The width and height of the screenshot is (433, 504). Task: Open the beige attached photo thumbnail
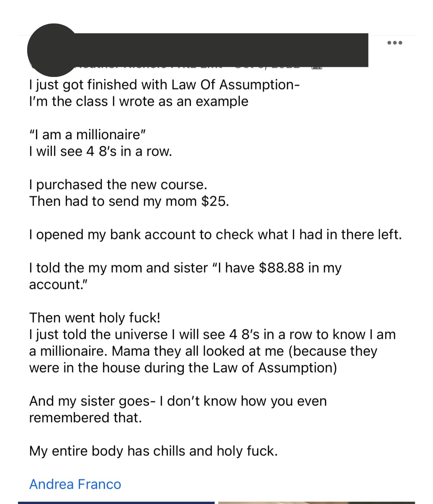coord(317,503)
